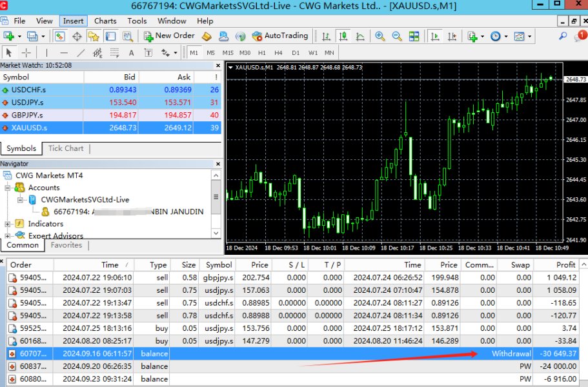The width and height of the screenshot is (588, 387).
Task: Expand the Indicators tree node
Action: [x=8, y=224]
